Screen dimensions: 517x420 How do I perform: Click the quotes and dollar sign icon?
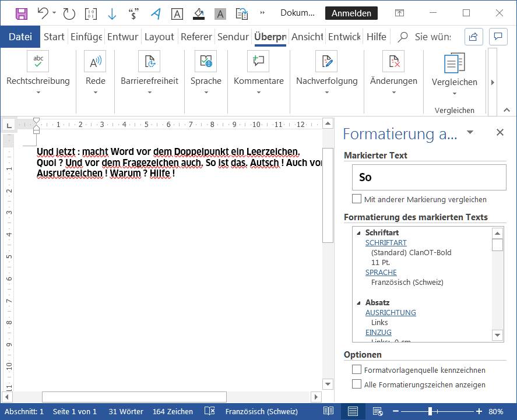133,13
